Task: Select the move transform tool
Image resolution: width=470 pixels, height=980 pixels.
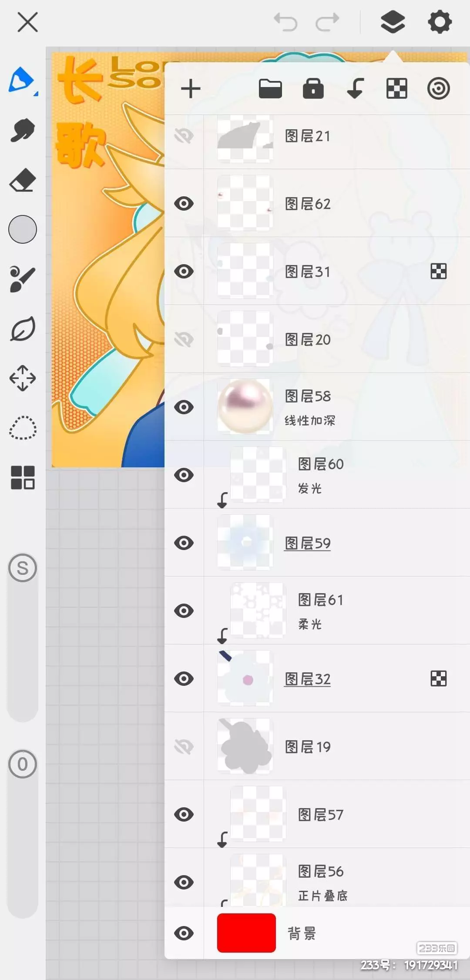Action: tap(23, 378)
